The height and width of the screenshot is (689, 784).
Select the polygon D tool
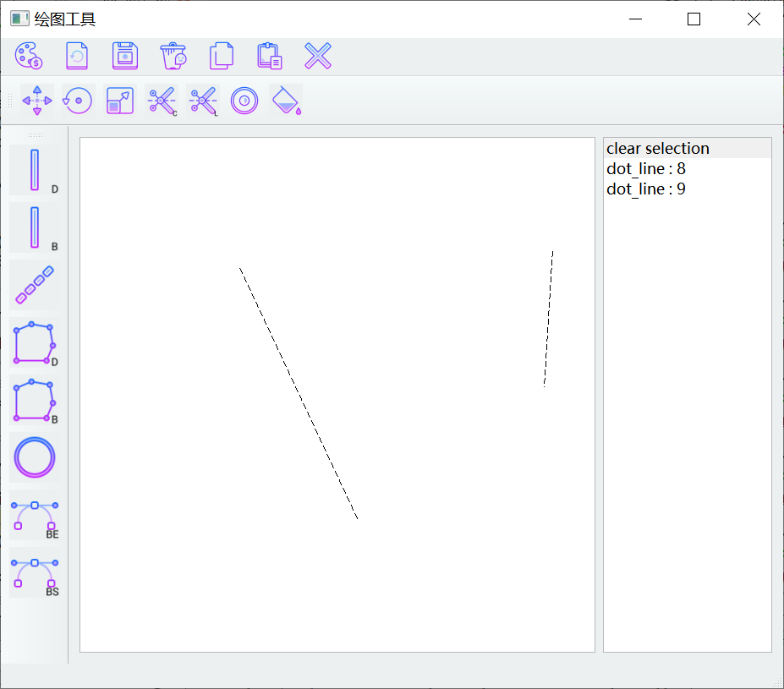pyautogui.click(x=35, y=342)
